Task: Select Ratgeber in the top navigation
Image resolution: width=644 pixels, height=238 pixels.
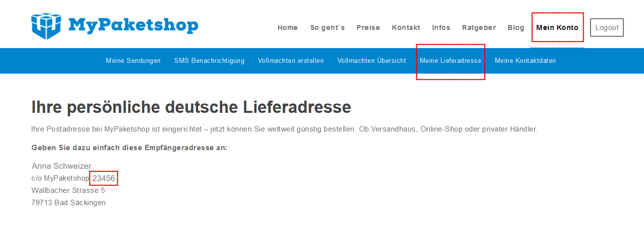Action: click(x=479, y=27)
